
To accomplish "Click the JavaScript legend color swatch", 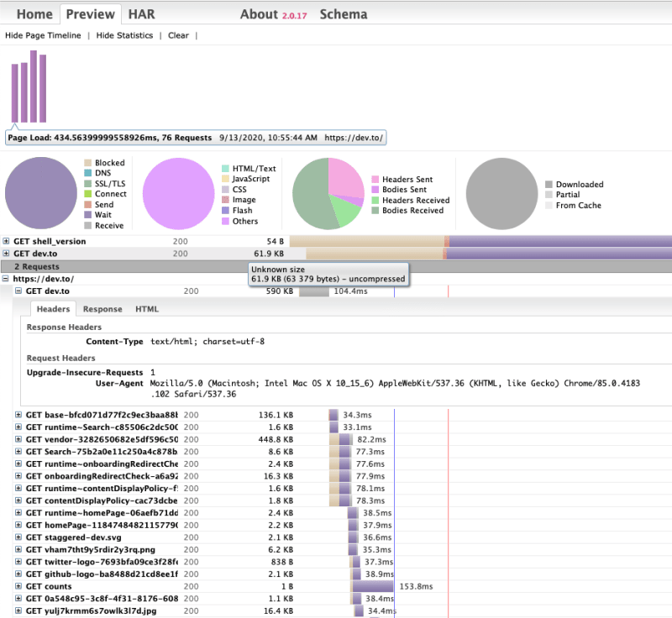I will [x=225, y=179].
